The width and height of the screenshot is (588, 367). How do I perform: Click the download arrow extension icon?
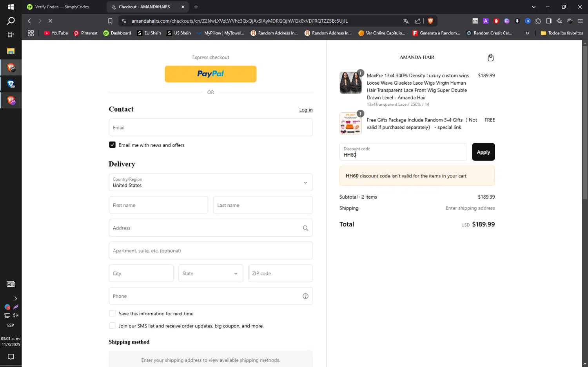517,21
